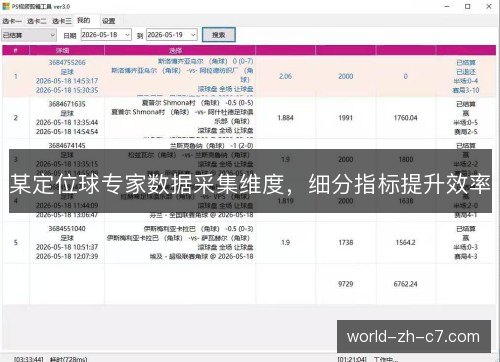Minimize the application window
This screenshot has height=362, width=500.
pos(447,6)
